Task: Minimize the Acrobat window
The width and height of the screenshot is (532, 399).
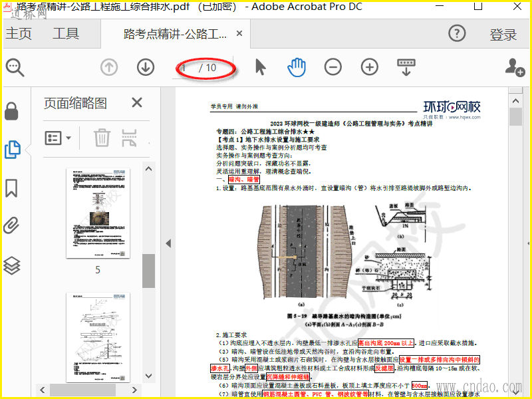Action: (x=440, y=6)
